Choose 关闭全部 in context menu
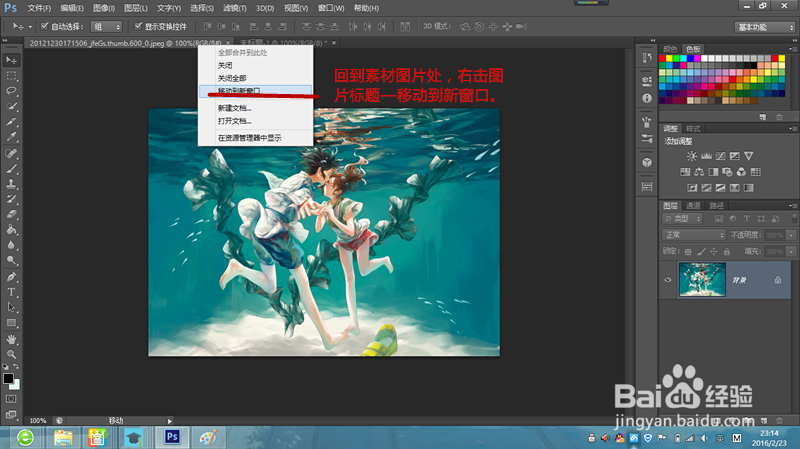Screen dimensions: 800x449 (256, 78)
